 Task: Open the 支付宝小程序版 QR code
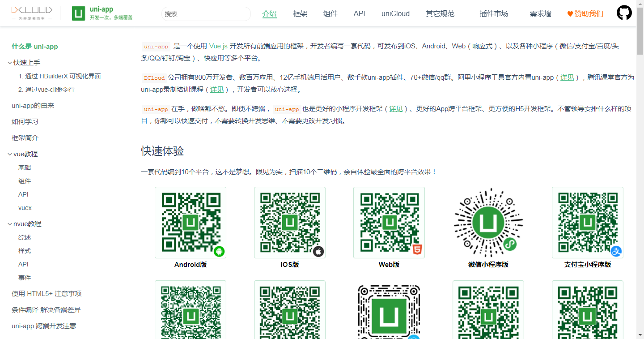588,223
